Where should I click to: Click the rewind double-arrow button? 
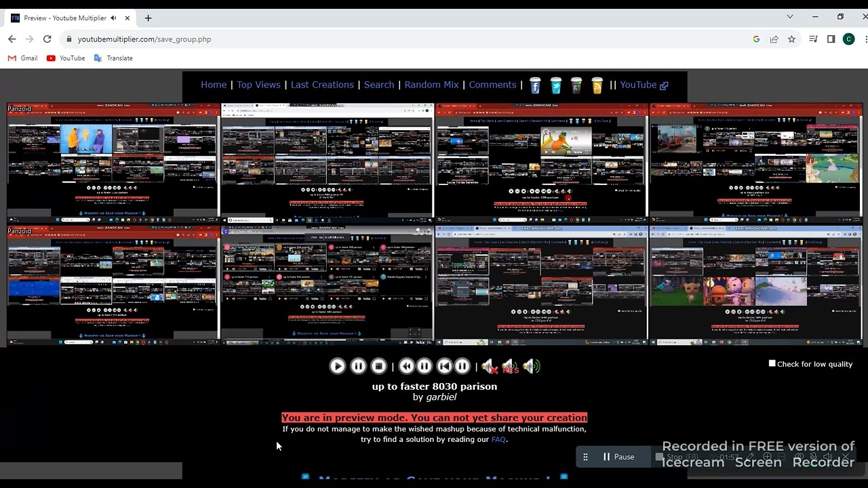pyautogui.click(x=406, y=367)
